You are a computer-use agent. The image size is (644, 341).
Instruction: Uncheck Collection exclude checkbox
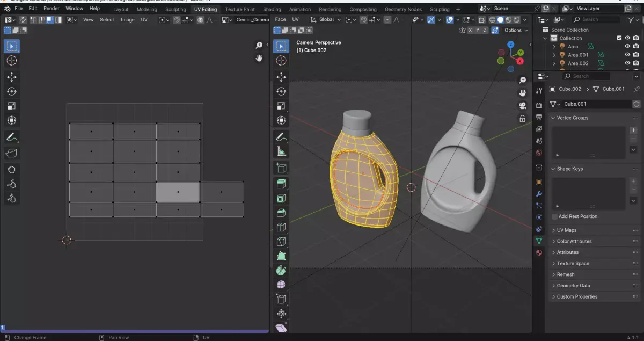(619, 38)
